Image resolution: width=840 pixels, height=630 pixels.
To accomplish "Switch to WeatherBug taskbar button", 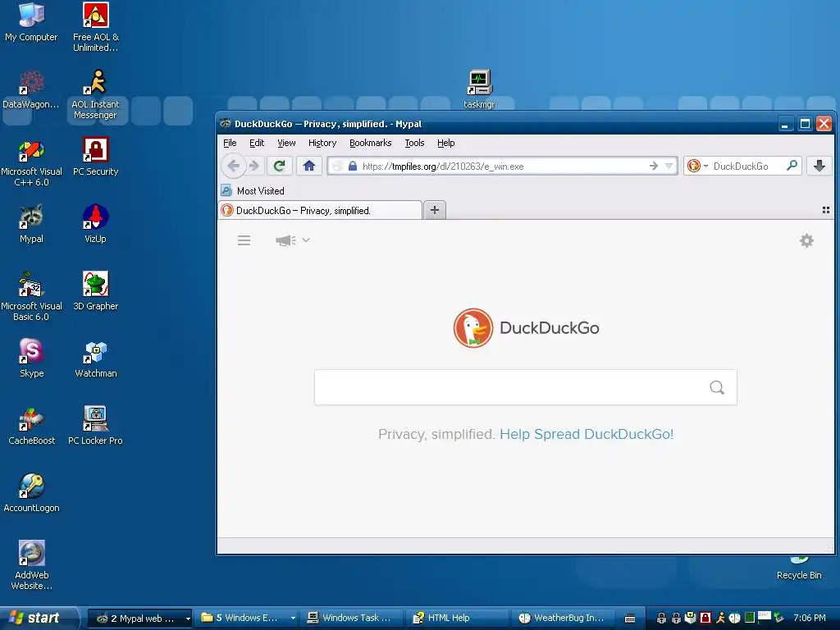I will 562,619.
